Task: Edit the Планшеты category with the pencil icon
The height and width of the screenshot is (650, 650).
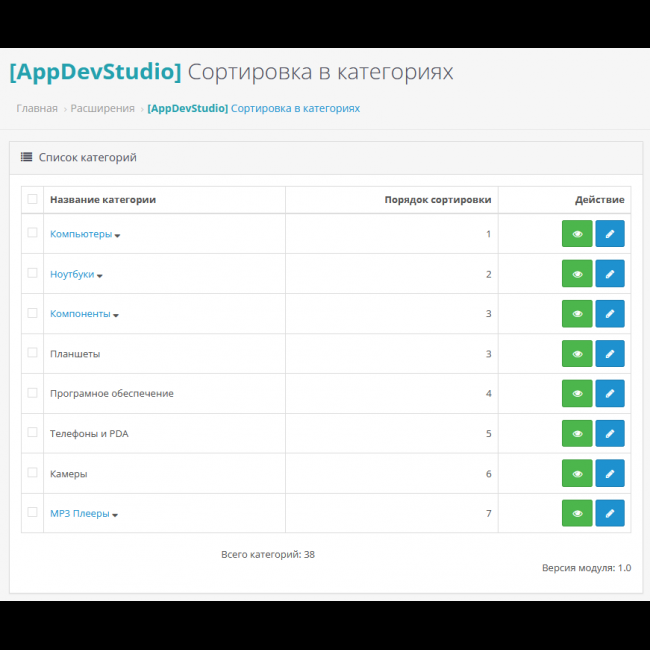Action: (x=610, y=354)
